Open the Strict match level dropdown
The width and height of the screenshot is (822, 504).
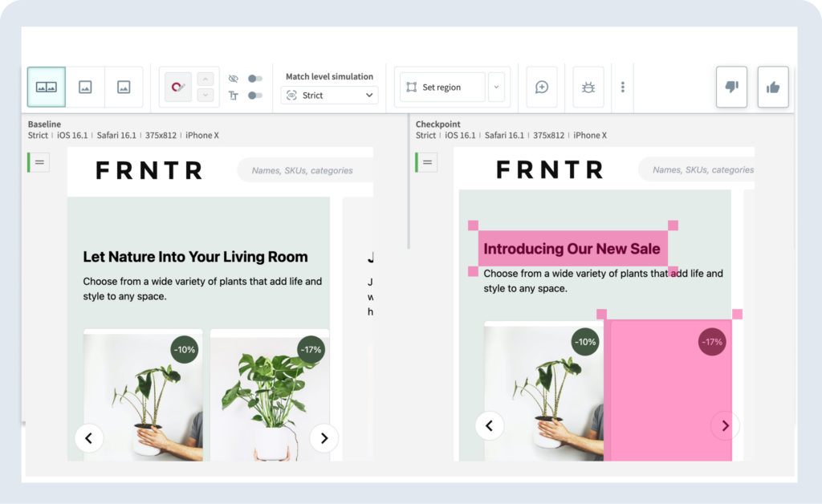point(329,95)
